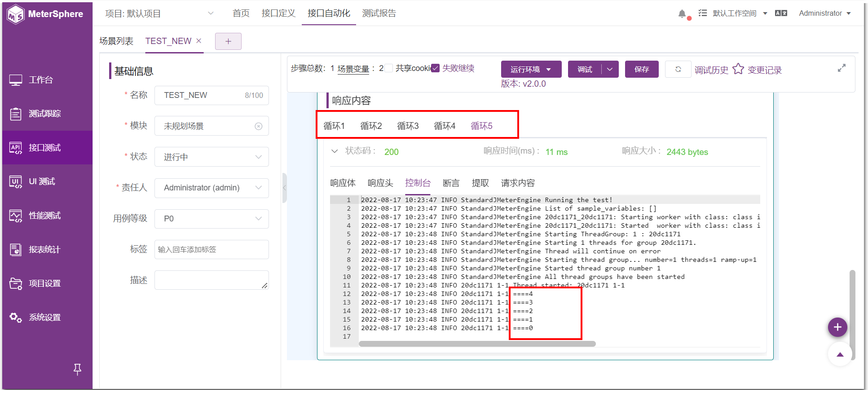868x393 pixels.
Task: Open the 用例等级 P0 dropdown
Action: tap(211, 219)
